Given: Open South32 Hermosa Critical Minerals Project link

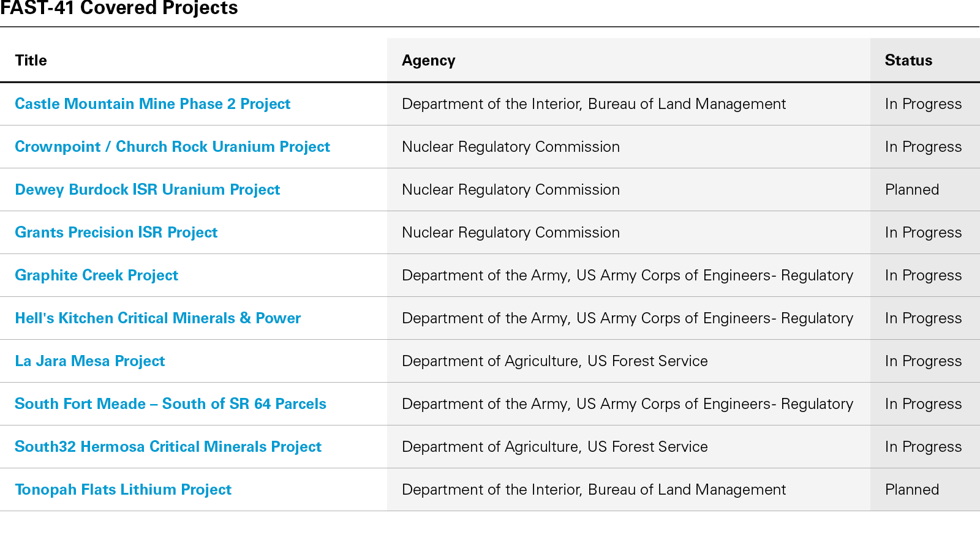Looking at the screenshot, I should coord(168,447).
